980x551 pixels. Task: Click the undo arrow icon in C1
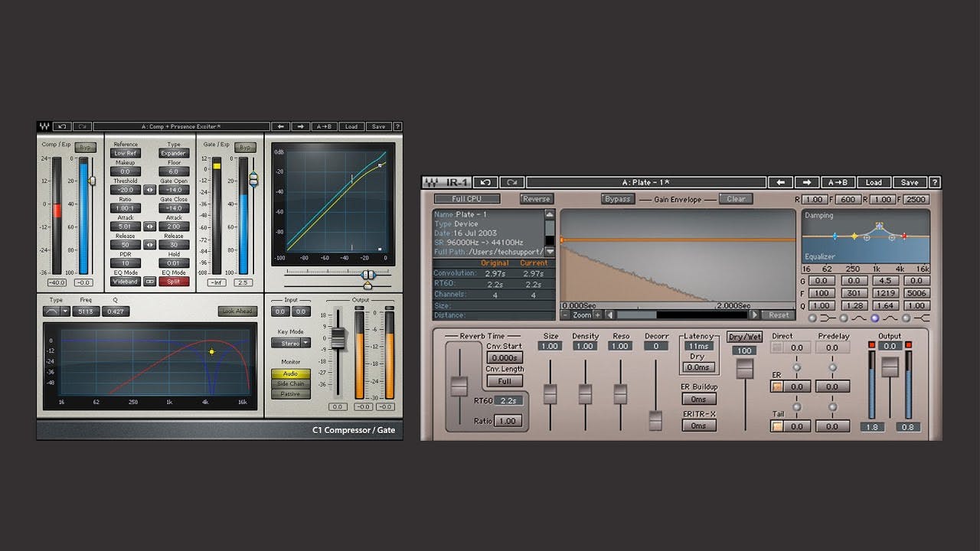tap(62, 126)
